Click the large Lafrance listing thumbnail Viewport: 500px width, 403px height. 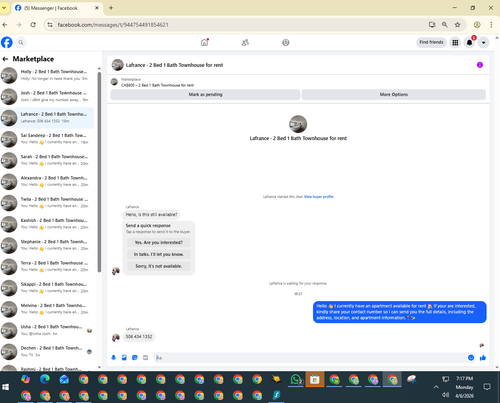point(298,124)
